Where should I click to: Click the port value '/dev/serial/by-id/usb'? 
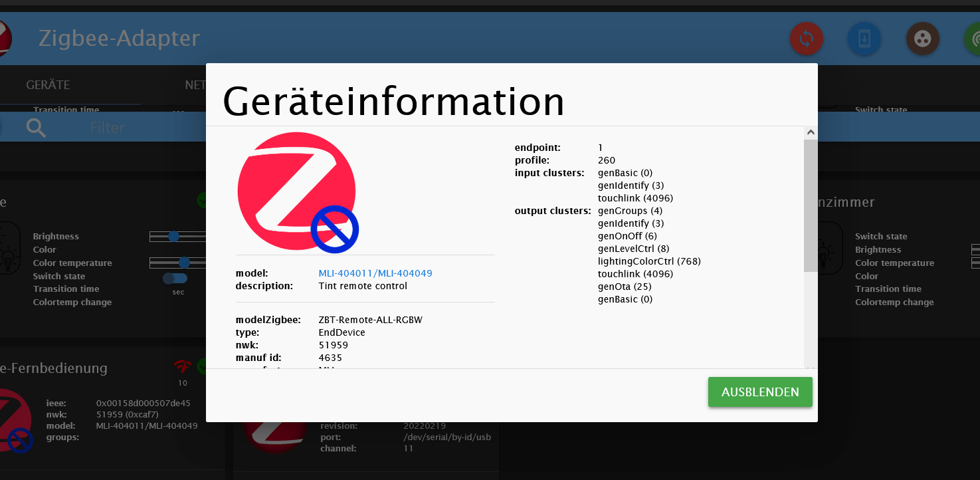(x=447, y=437)
